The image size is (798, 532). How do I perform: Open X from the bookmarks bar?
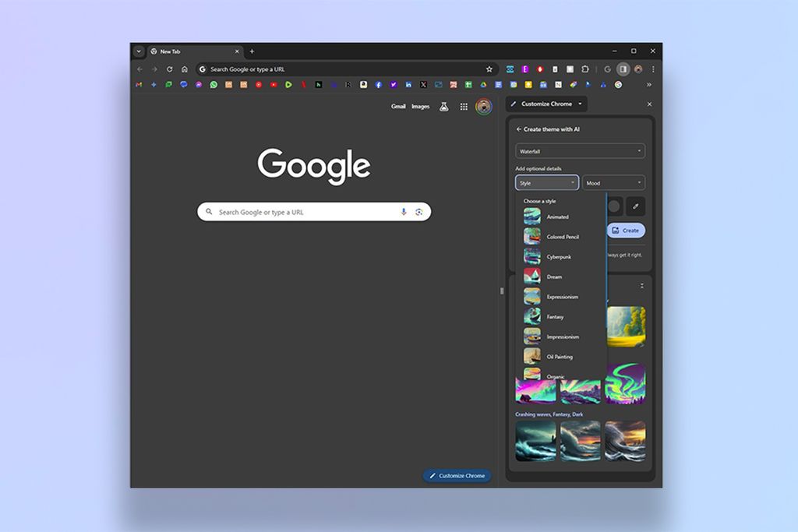[x=422, y=84]
